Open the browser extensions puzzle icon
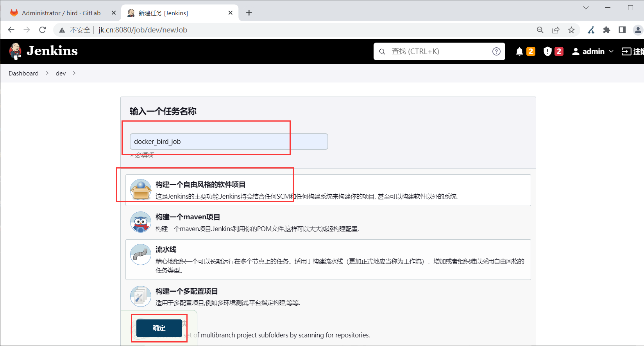This screenshot has height=346, width=644. click(606, 30)
